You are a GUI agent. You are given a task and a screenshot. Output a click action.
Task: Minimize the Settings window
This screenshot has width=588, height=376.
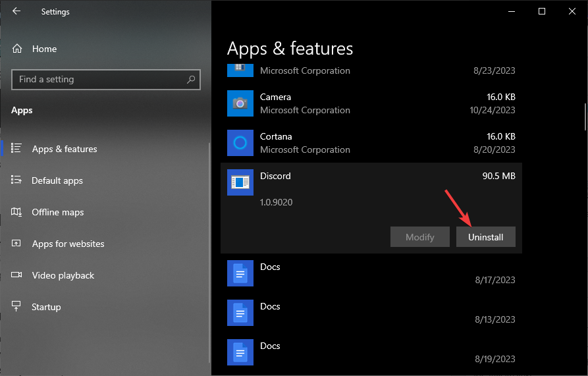pyautogui.click(x=512, y=11)
